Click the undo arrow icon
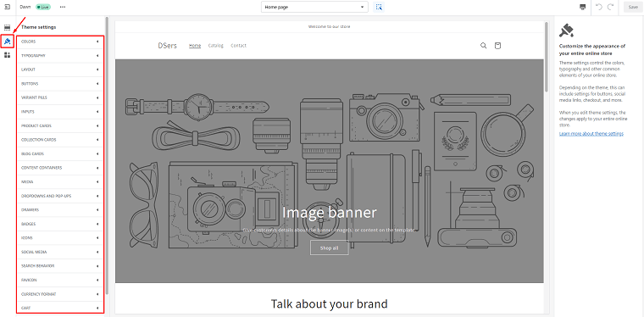Image resolution: width=644 pixels, height=317 pixels. tap(599, 7)
